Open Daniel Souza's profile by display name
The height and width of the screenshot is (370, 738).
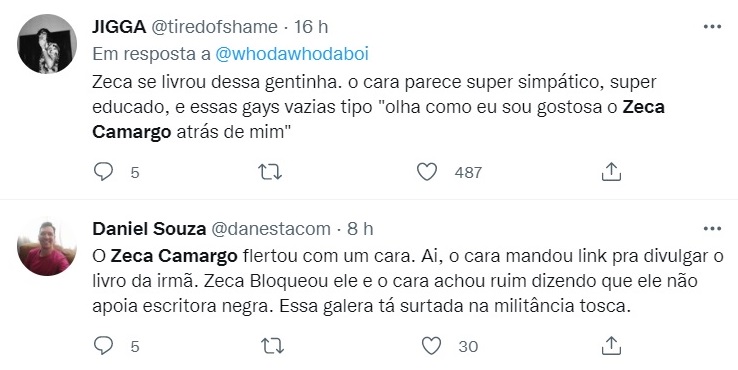(x=149, y=229)
